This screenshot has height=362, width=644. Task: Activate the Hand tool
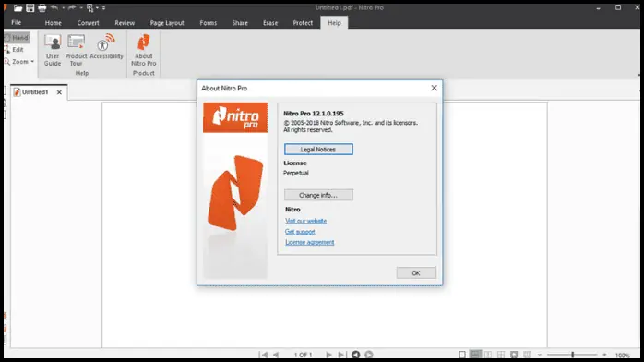point(17,37)
